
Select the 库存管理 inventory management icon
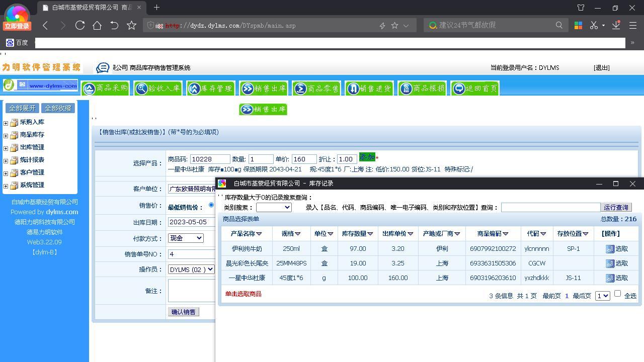[x=210, y=88]
